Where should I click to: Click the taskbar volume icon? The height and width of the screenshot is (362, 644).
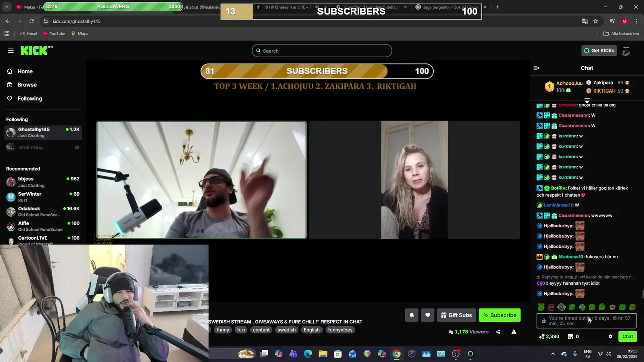pos(608,354)
